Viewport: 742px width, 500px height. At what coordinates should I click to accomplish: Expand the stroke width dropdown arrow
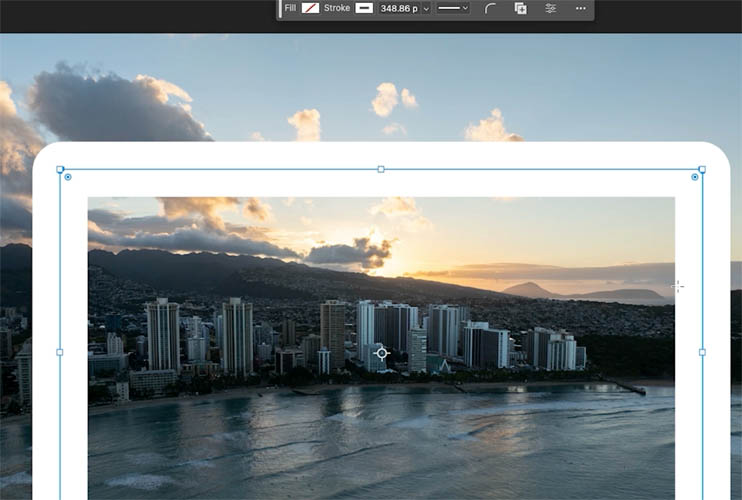tap(426, 9)
